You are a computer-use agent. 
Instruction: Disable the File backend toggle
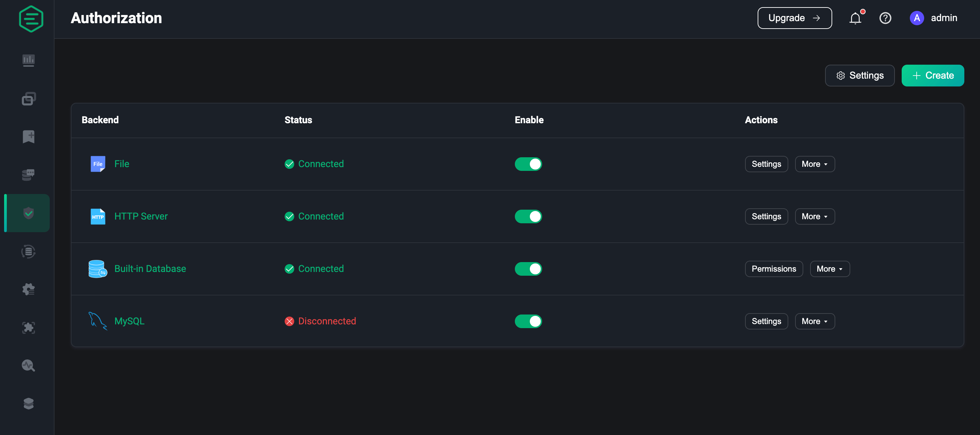pos(528,164)
